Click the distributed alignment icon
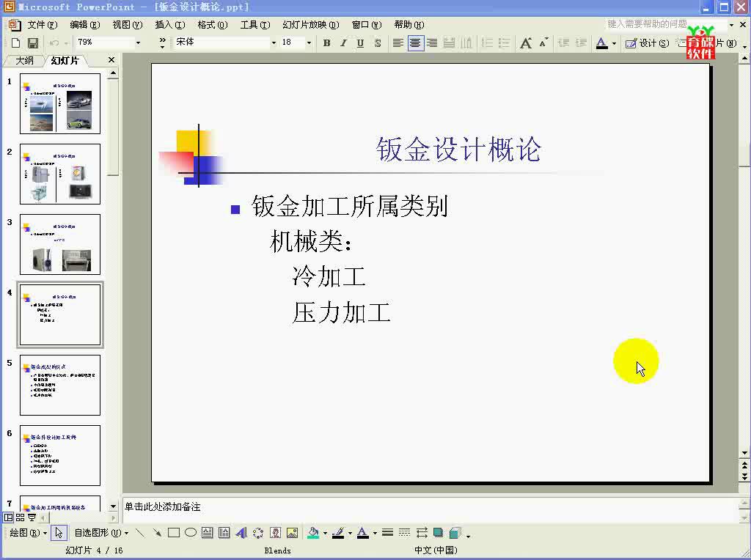Screen dimensions: 751x560 tap(450, 43)
